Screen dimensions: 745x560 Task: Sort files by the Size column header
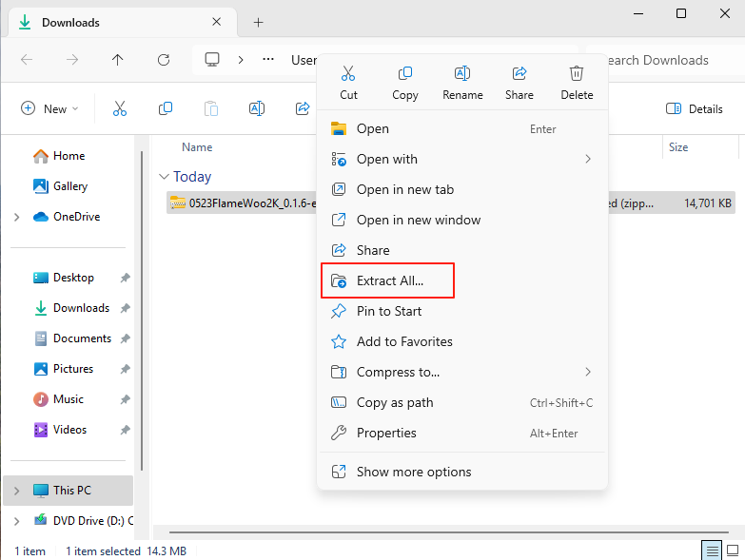(x=678, y=147)
